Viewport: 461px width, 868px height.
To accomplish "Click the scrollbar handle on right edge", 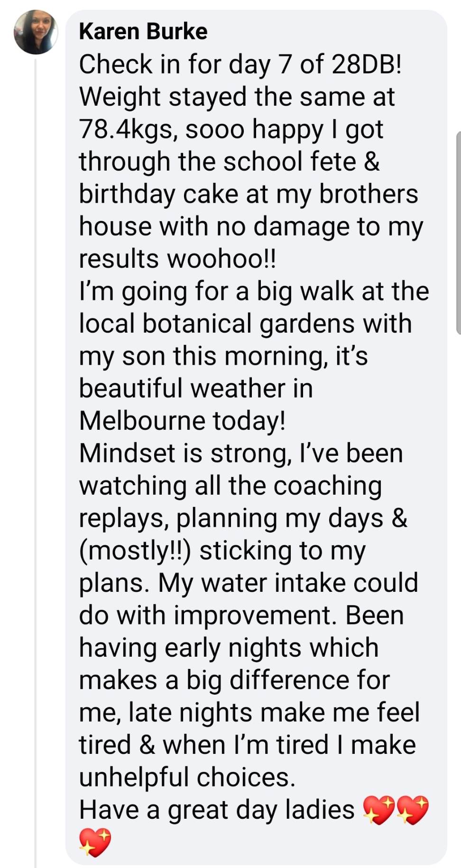I will click(x=458, y=232).
